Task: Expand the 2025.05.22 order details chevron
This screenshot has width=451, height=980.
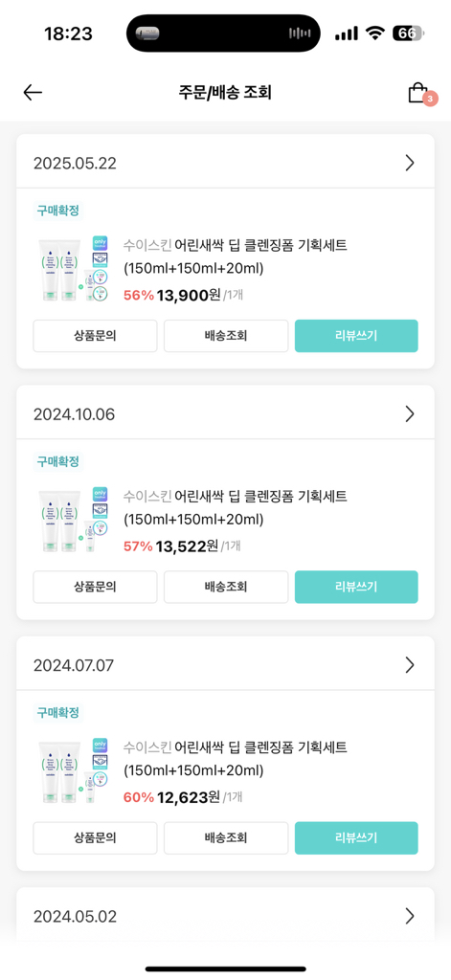Action: [x=410, y=163]
